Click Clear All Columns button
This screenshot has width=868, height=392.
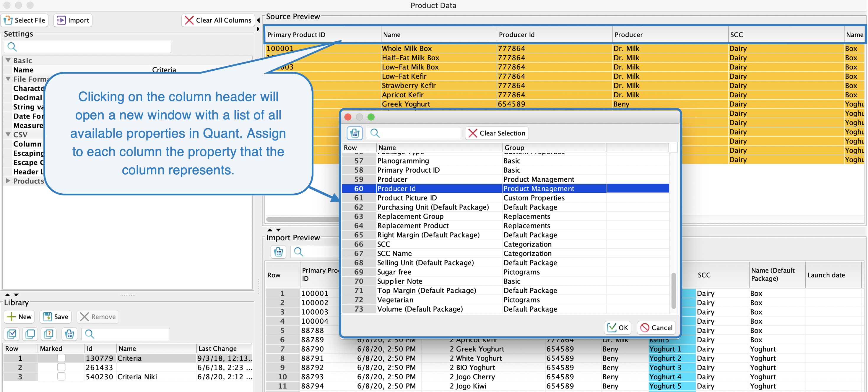pos(218,20)
